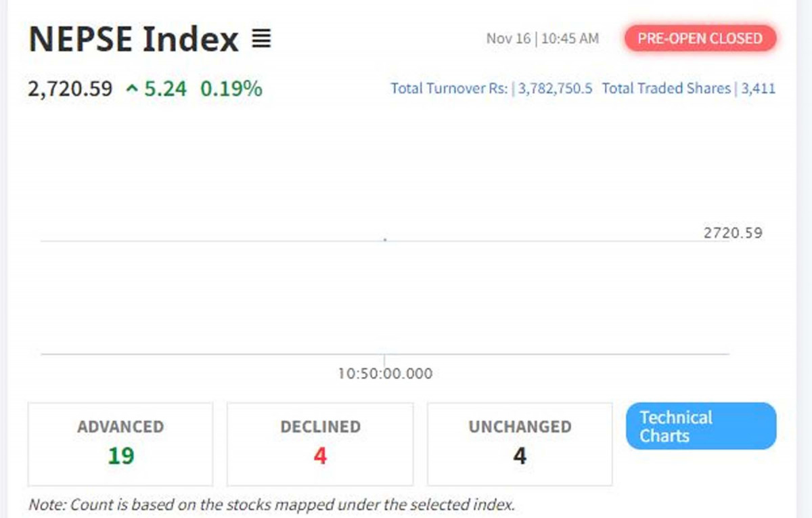
Task: Click the 5.24 point change value
Action: coord(164,89)
